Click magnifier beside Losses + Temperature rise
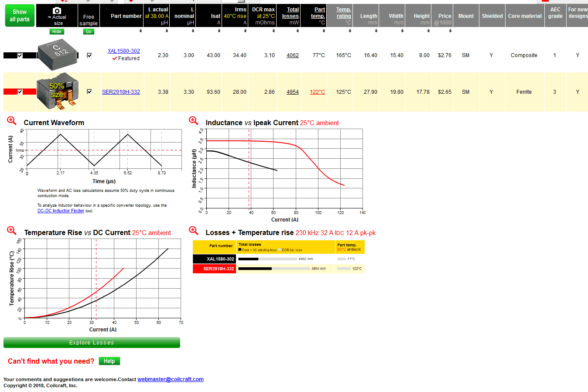 (x=194, y=231)
